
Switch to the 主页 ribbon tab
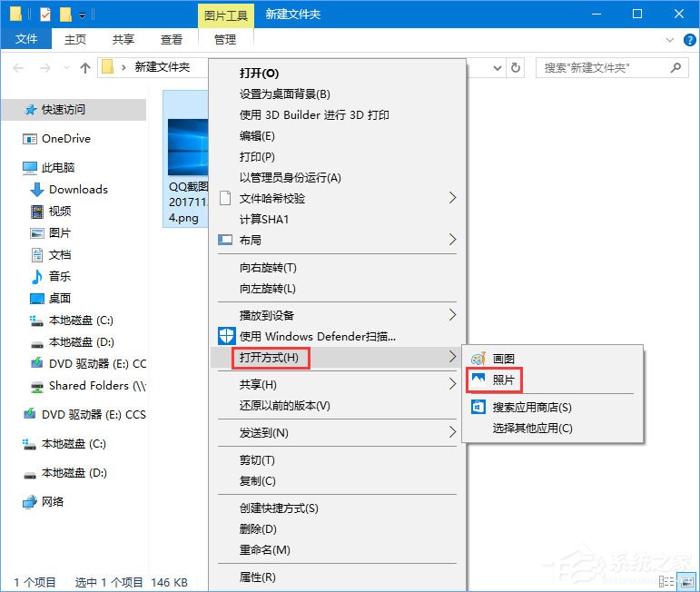75,39
